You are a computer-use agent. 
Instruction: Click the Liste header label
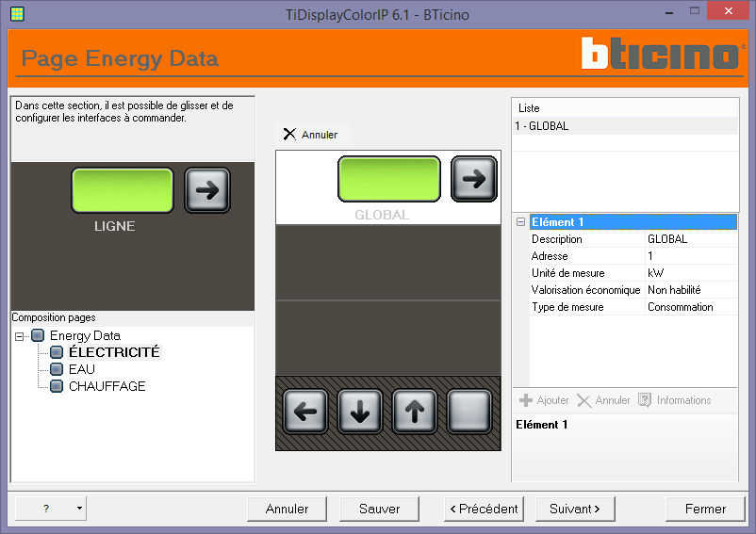[x=529, y=108]
